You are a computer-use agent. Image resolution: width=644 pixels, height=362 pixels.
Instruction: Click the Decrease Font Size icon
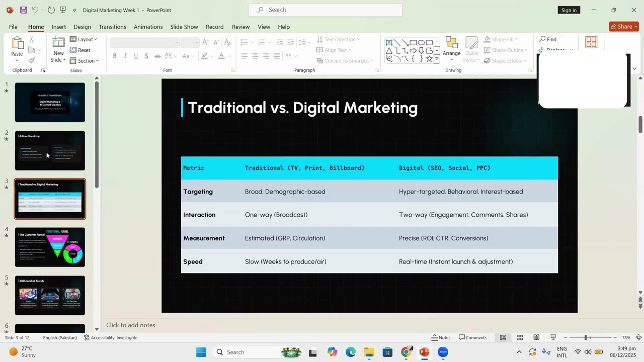coord(216,42)
